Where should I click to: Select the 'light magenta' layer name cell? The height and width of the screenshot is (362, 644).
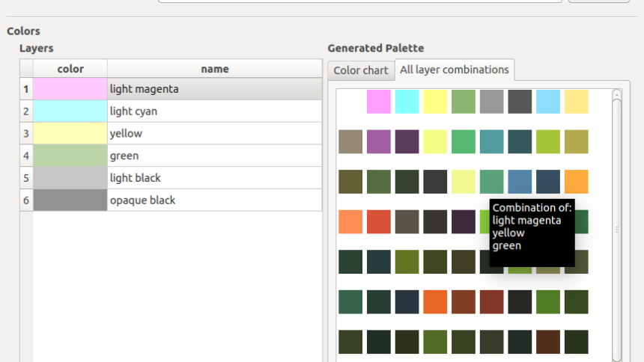click(215, 89)
